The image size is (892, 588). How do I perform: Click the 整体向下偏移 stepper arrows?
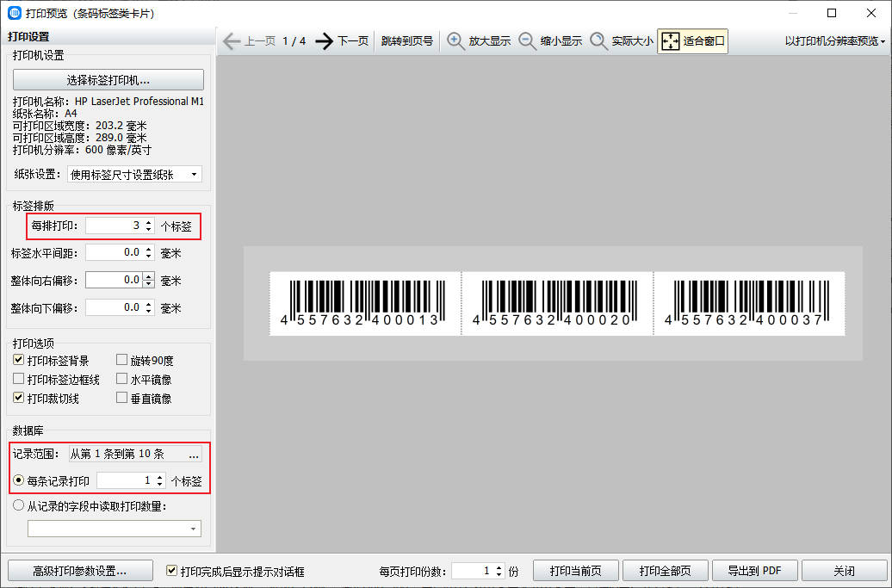pyautogui.click(x=148, y=307)
